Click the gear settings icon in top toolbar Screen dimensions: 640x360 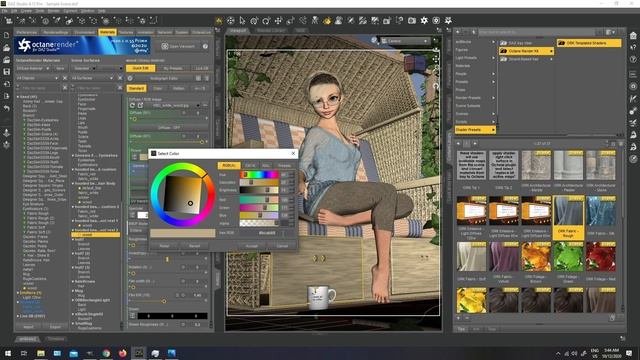pos(424,20)
